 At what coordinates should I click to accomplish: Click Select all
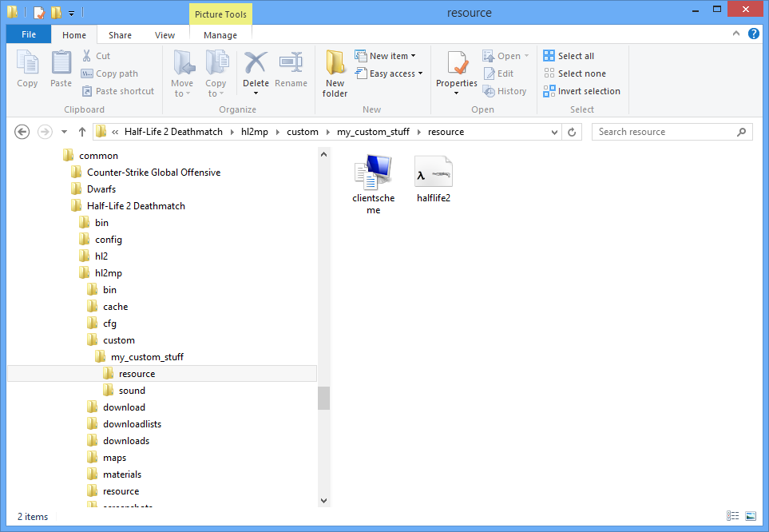tap(569, 56)
